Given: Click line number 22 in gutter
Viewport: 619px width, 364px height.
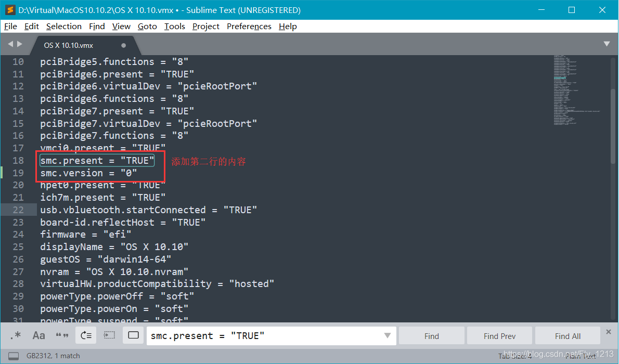Looking at the screenshot, I should 18,210.
